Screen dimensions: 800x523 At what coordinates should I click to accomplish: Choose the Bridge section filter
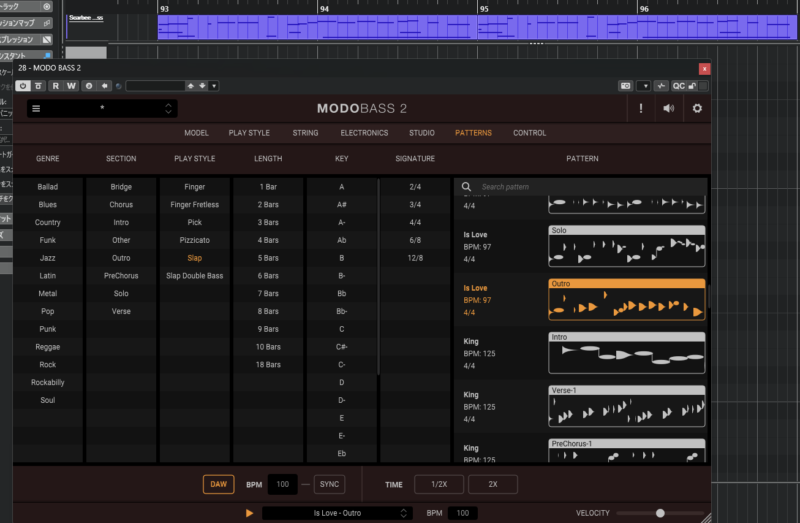(121, 187)
